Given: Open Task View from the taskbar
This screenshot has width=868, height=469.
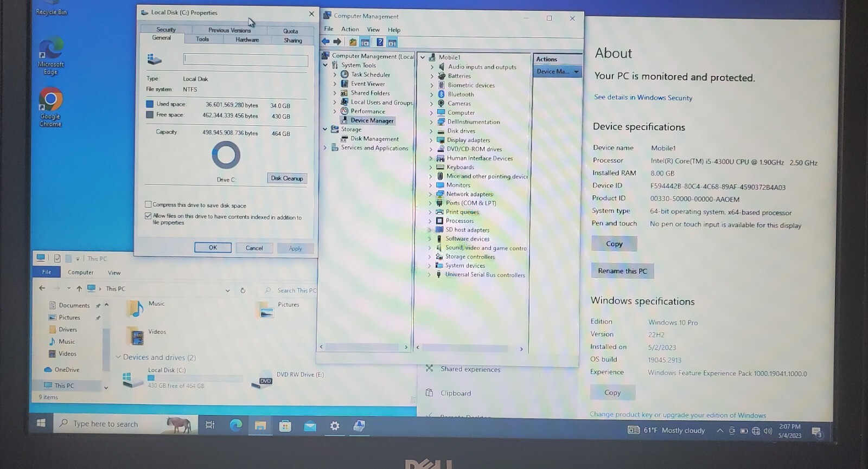Looking at the screenshot, I should pos(210,425).
